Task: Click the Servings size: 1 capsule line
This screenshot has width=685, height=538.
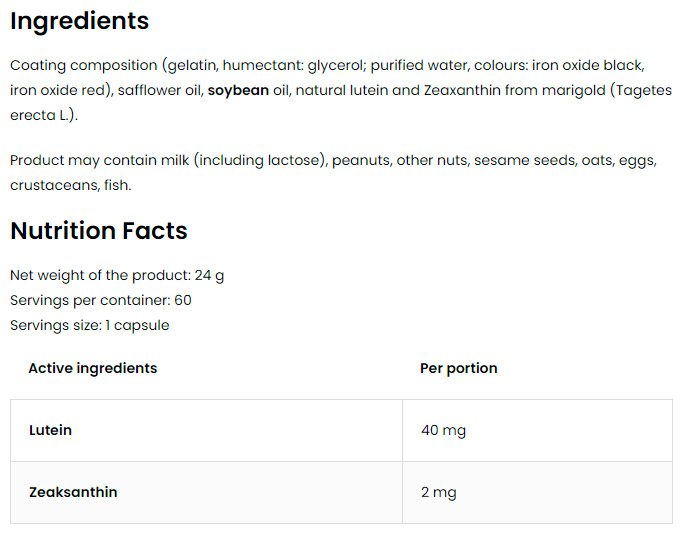Action: click(x=90, y=325)
